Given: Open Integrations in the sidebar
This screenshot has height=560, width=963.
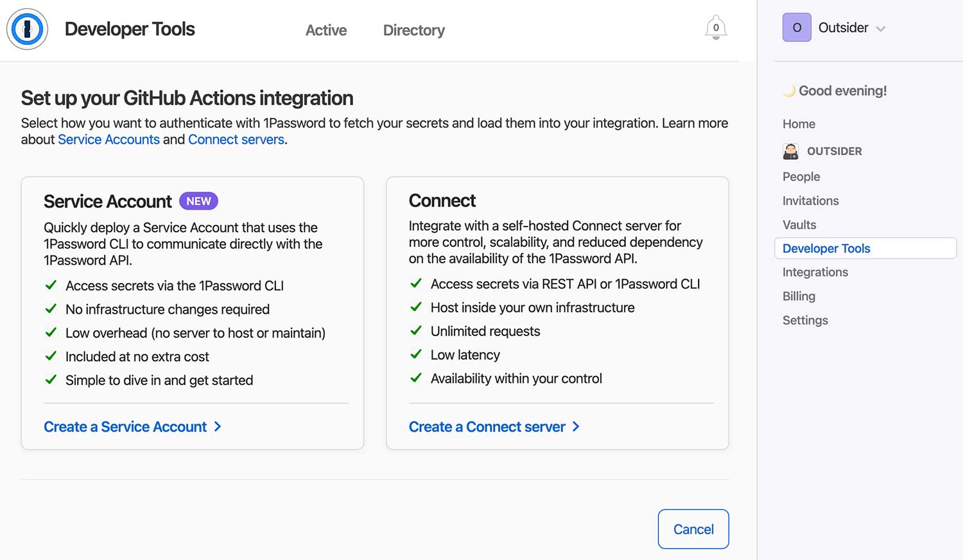Looking at the screenshot, I should click(x=815, y=273).
